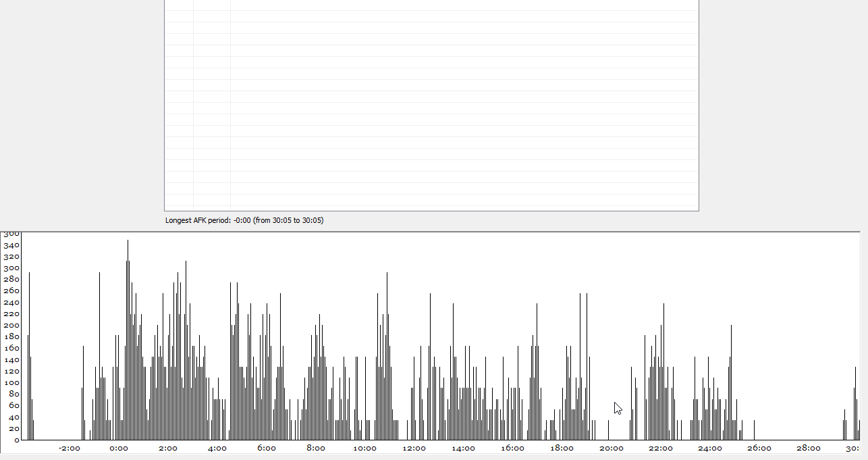Click the 180 value on vertical axis

tap(11, 337)
